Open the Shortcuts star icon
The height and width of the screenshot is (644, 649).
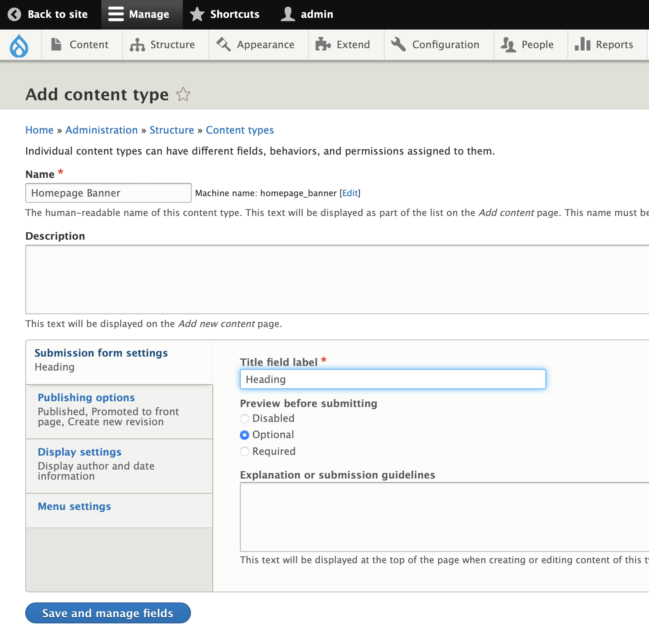pos(197,14)
